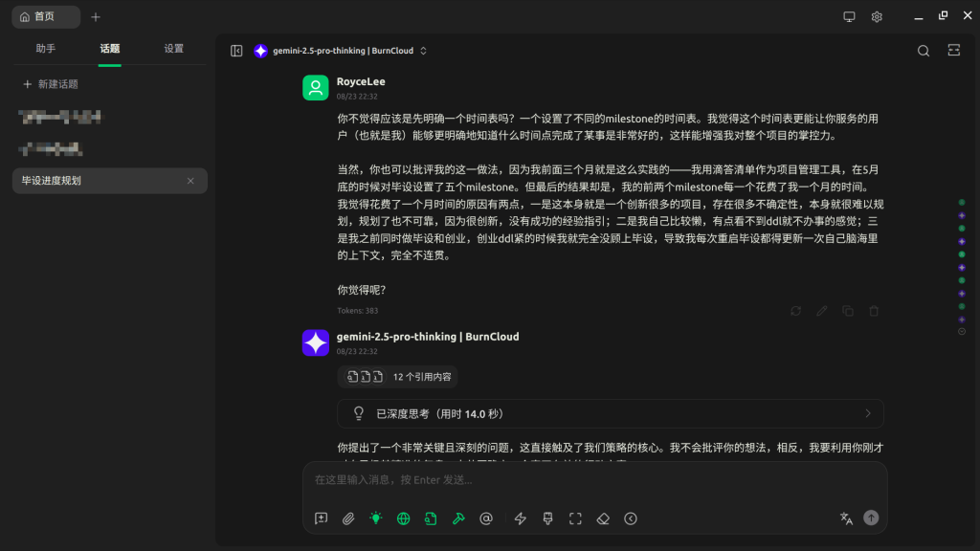980x551 pixels.
Task: Open the gemini-2.5-pro-thinking model selector
Action: click(341, 51)
